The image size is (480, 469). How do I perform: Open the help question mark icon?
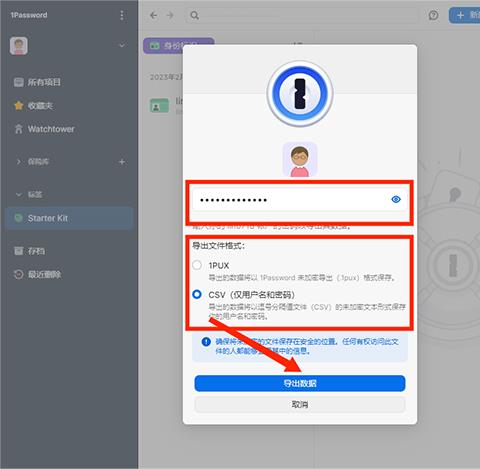433,15
